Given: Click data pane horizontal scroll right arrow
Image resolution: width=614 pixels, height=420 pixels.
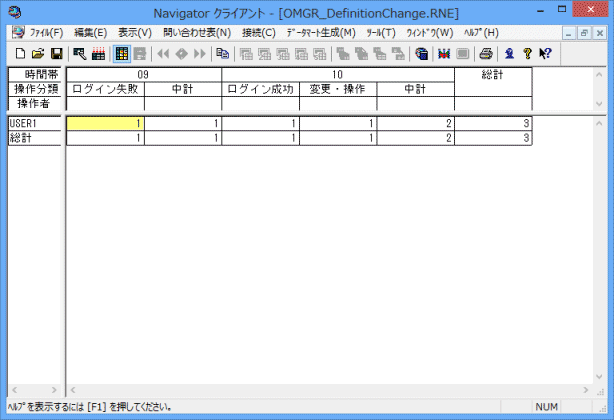Looking at the screenshot, I should pyautogui.click(x=586, y=390).
